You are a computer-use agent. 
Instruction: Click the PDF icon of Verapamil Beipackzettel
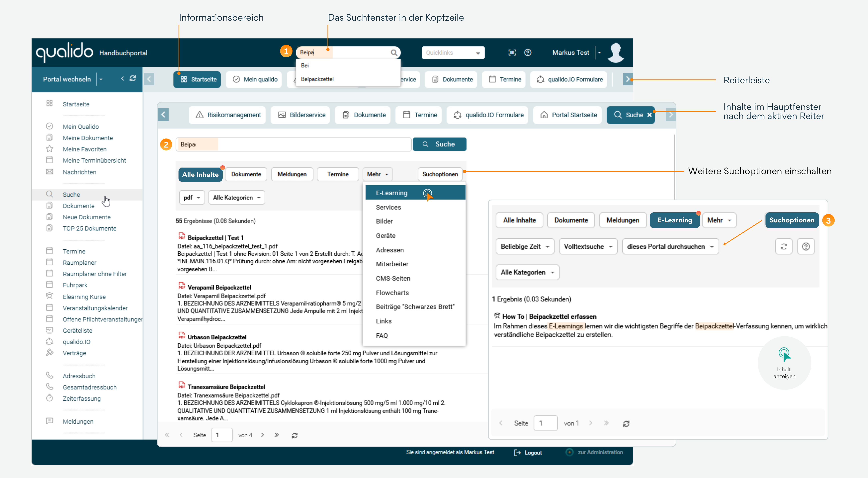click(x=182, y=286)
